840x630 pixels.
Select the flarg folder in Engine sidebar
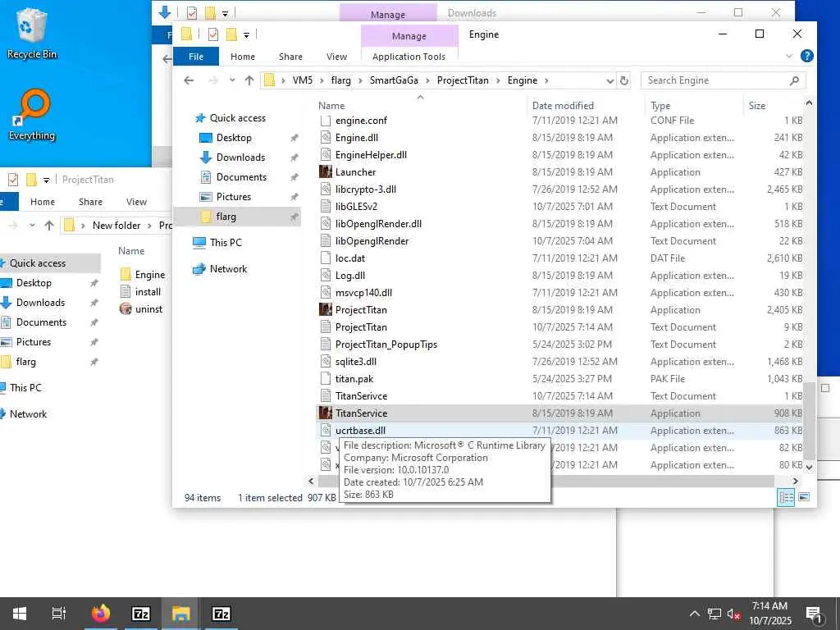[x=225, y=217]
